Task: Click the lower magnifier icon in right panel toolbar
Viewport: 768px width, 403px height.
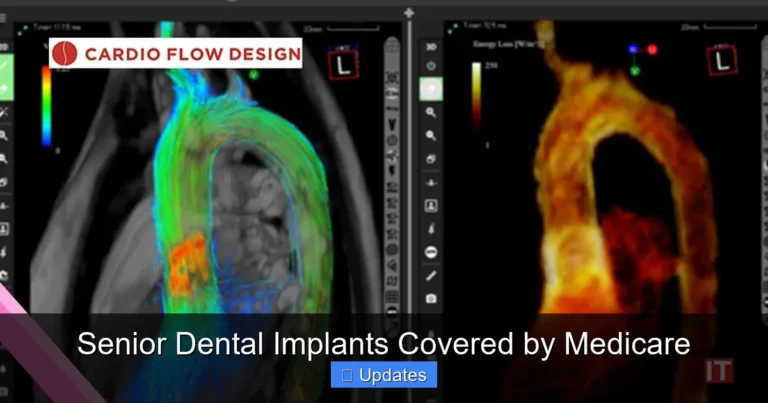Action: pos(431,136)
